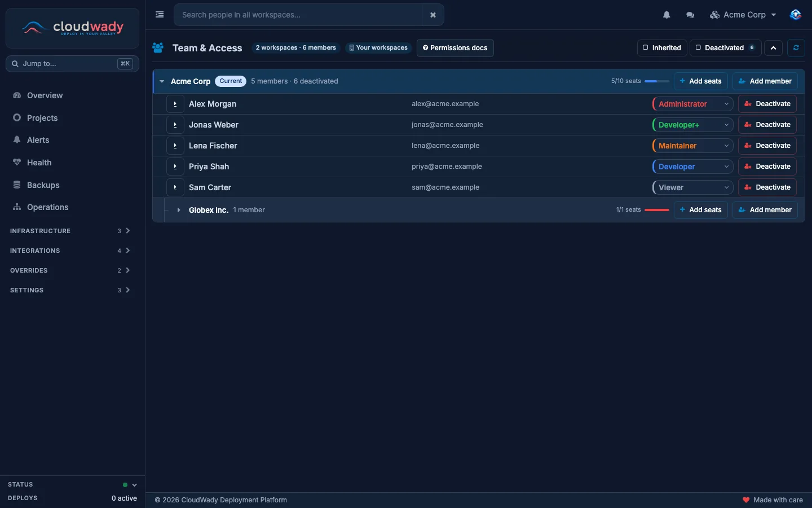
Task: Open the Acme Corp account switcher
Action: (743, 15)
